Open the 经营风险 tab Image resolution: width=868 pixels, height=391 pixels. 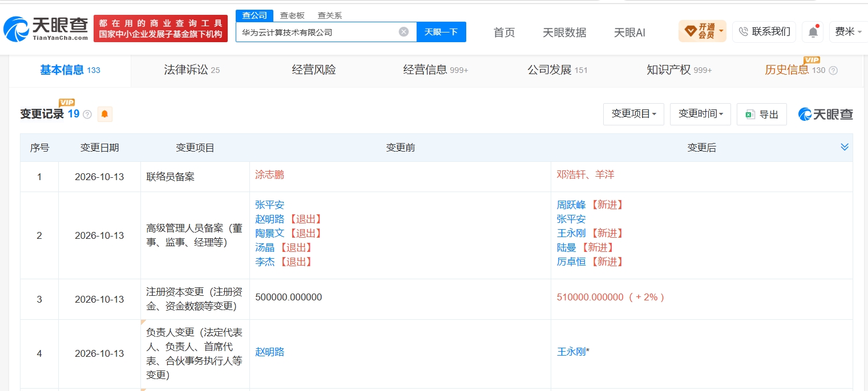tap(314, 70)
